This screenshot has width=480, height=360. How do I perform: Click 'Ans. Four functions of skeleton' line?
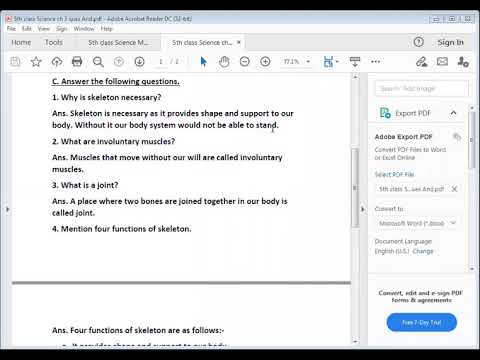[138, 330]
